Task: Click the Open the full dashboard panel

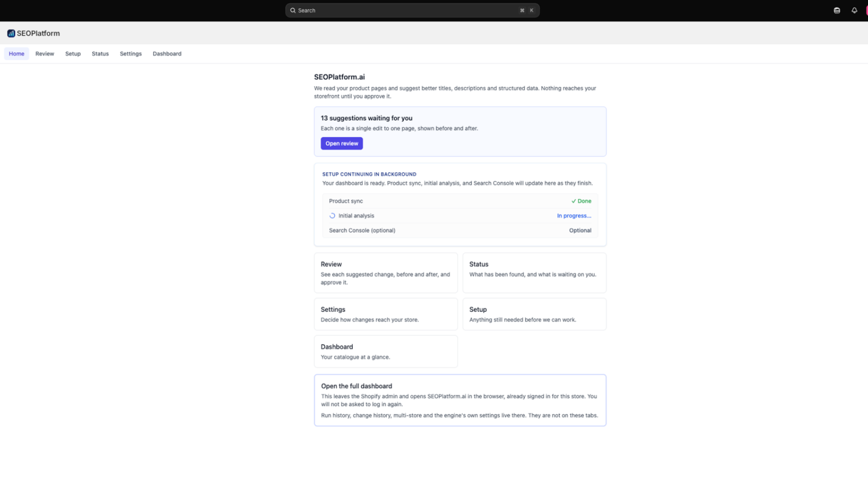Action: pyautogui.click(x=460, y=400)
